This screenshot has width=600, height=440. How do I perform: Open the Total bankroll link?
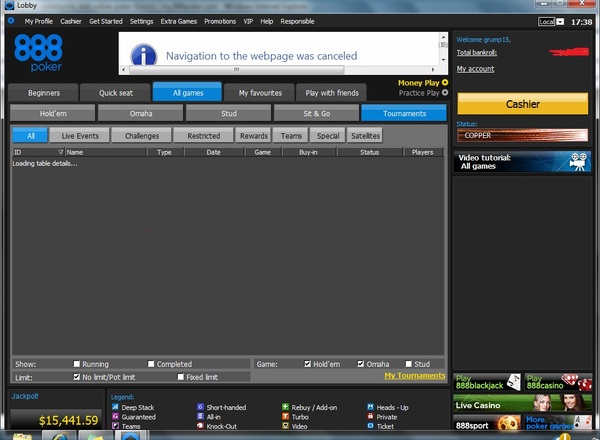[477, 52]
